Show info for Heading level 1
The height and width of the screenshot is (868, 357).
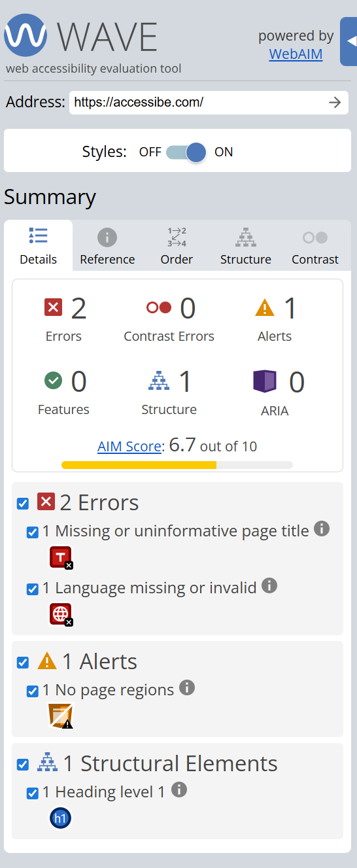click(179, 790)
